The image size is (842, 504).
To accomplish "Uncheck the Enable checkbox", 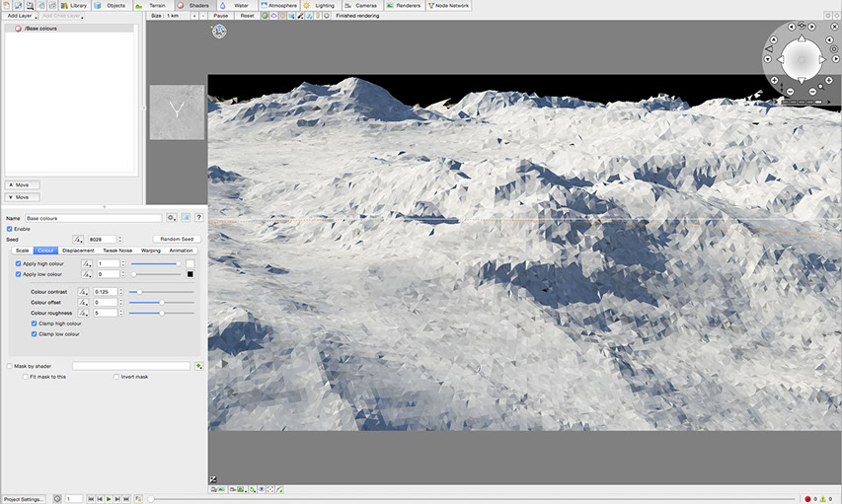I will coord(10,229).
